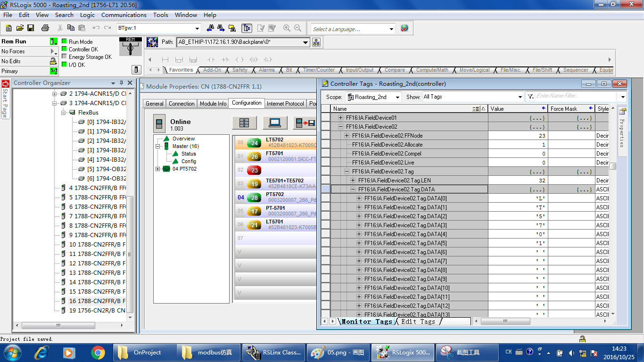
Task: Select Overview in the module tree
Action: pyautogui.click(x=183, y=139)
